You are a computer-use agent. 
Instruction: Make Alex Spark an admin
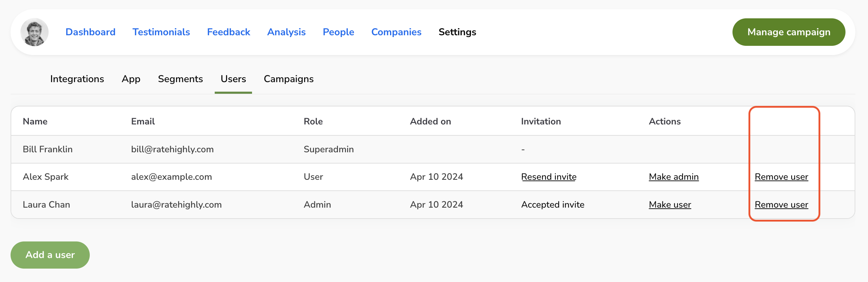point(674,177)
